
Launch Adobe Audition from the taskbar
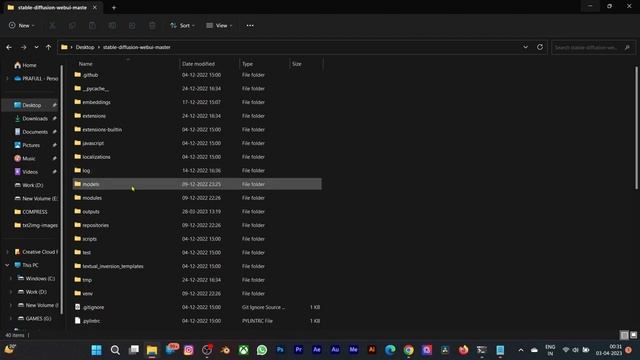(335, 350)
